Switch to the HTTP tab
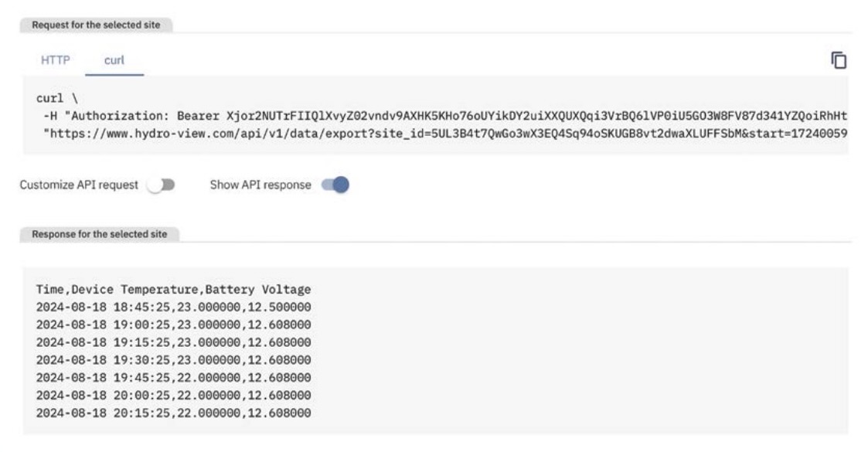 (61, 59)
